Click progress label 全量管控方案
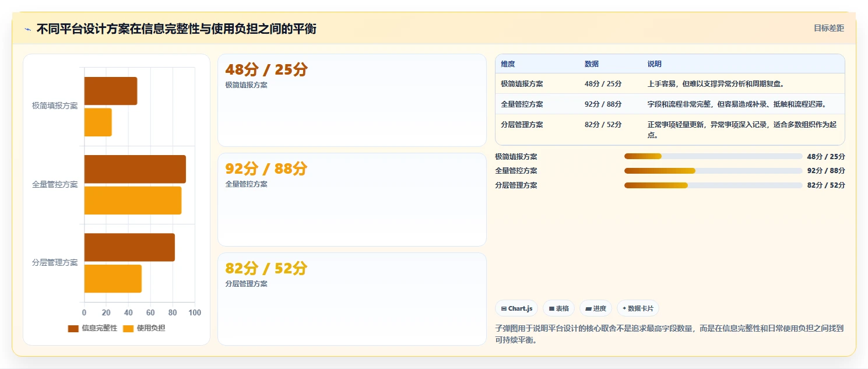The height and width of the screenshot is (369, 868). tap(516, 171)
